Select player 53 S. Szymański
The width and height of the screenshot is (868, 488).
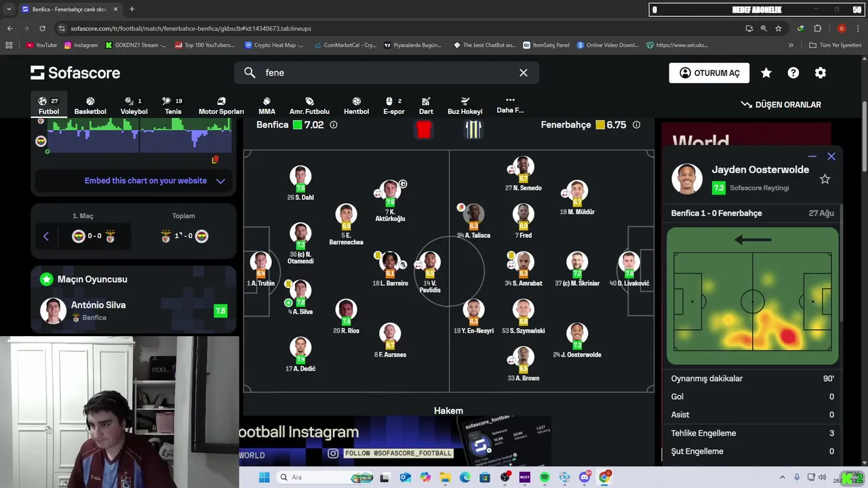[x=523, y=317]
